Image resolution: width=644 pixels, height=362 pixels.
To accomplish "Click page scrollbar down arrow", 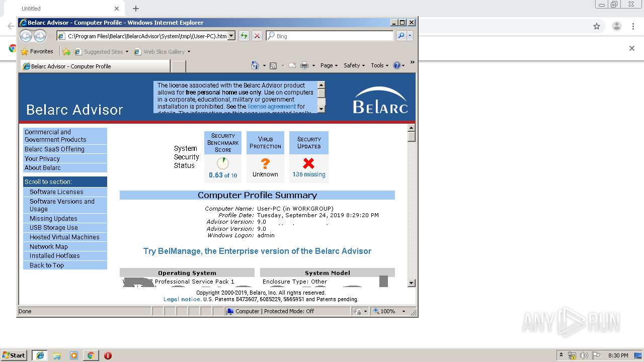I will [411, 283].
